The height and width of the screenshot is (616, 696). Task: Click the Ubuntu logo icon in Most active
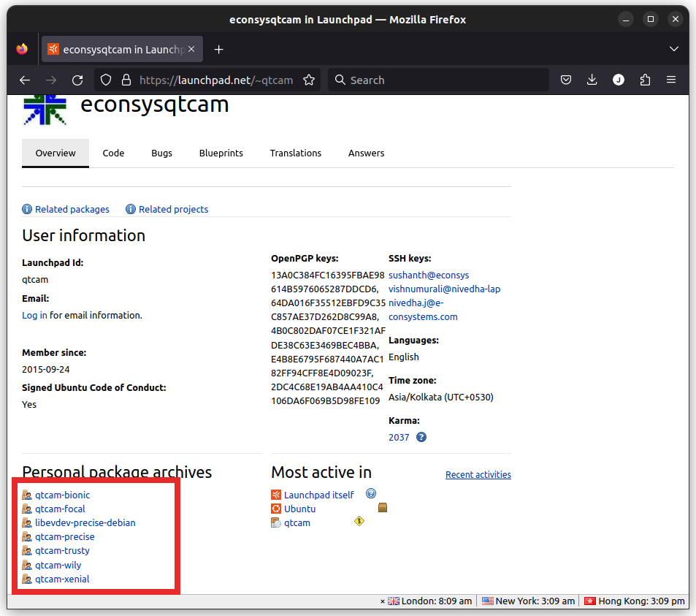pos(276,509)
